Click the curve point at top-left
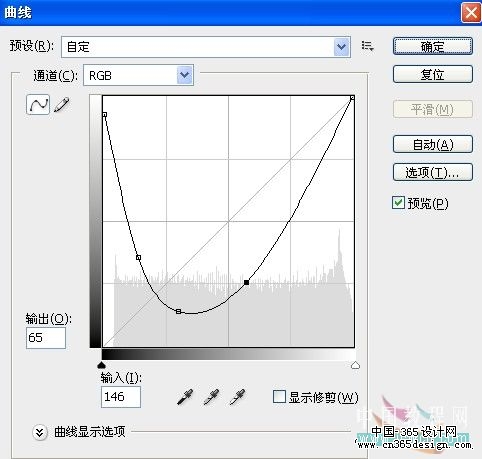 pyautogui.click(x=105, y=115)
